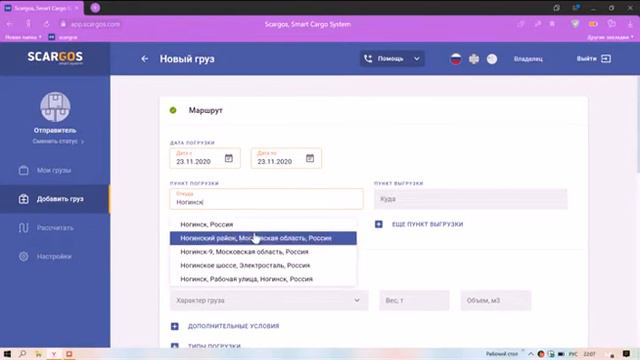Expand Дополнительные условия plus icon
Image resolution: width=640 pixels, height=360 pixels.
[175, 326]
